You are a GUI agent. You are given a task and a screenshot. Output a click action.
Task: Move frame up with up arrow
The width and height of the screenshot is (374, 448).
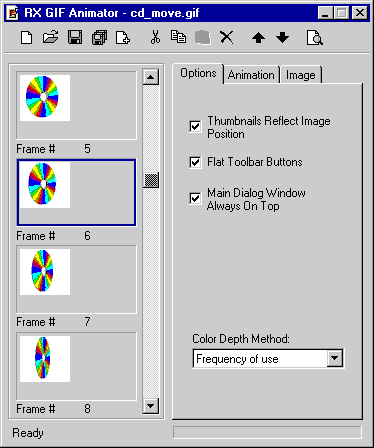(x=258, y=38)
